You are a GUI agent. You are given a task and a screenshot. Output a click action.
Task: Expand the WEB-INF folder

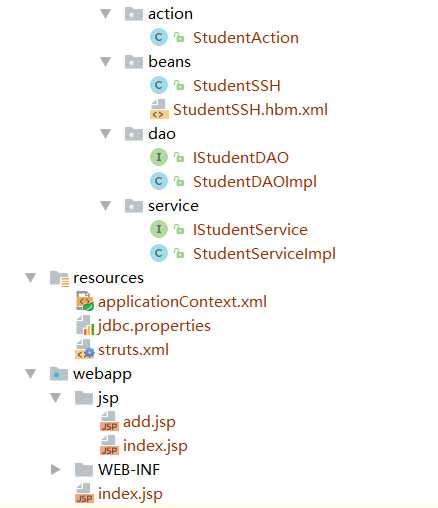pyautogui.click(x=55, y=469)
